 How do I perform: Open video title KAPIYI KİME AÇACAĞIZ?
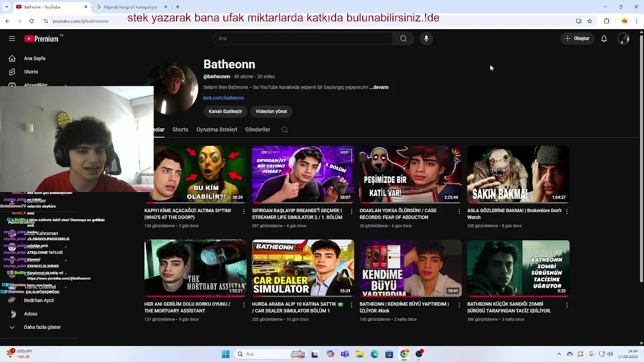(188, 214)
